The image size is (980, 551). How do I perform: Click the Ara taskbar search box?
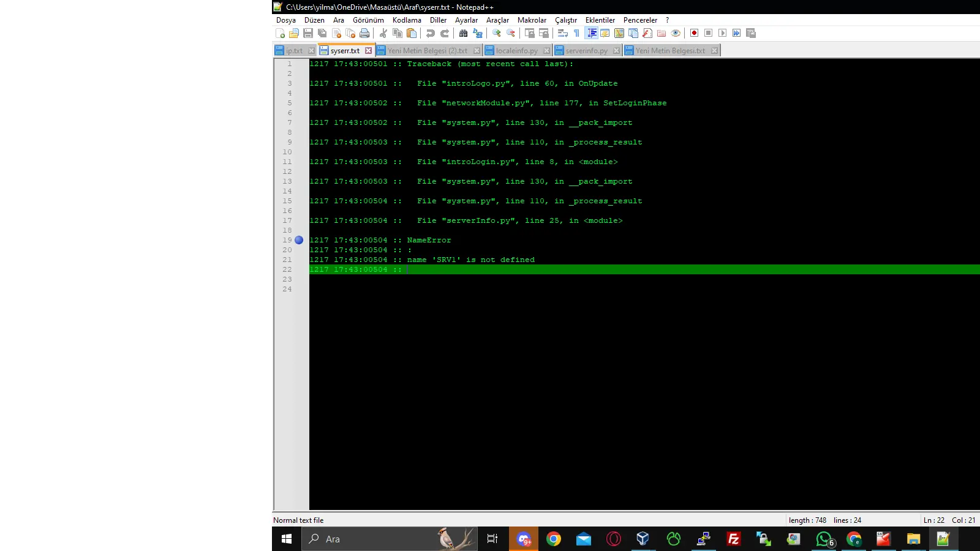click(x=389, y=539)
